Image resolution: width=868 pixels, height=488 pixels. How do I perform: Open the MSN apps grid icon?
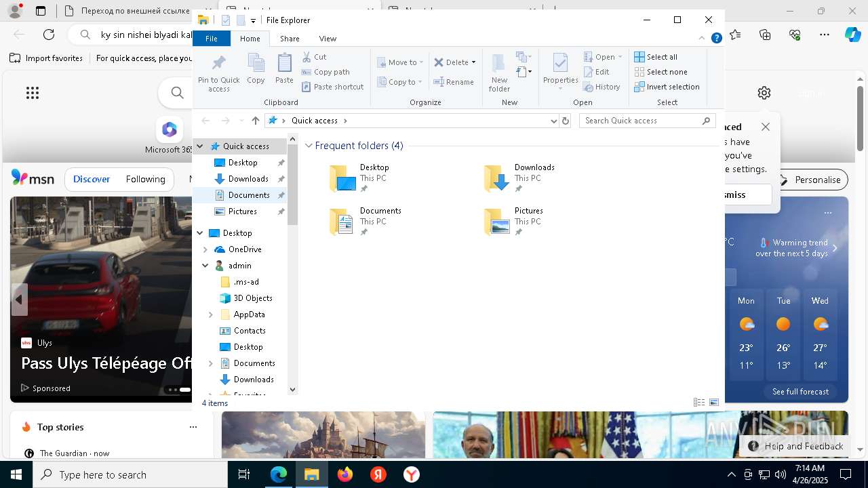tap(33, 93)
